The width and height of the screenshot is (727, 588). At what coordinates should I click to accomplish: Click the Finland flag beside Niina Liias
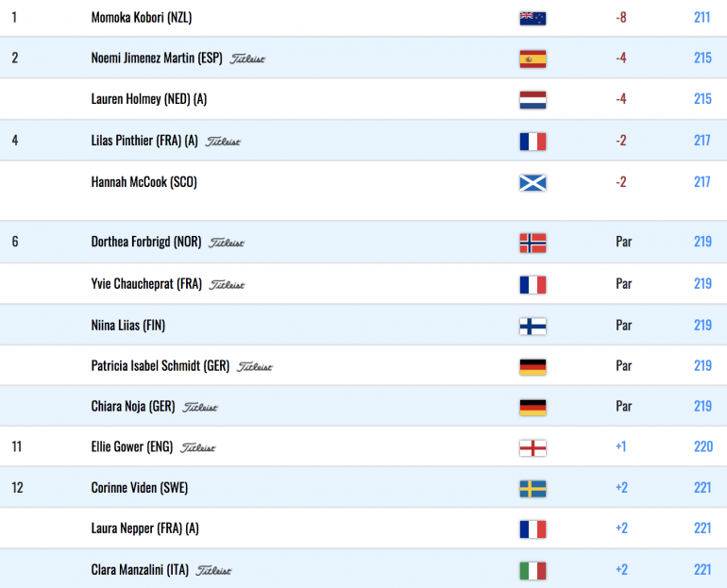(533, 327)
